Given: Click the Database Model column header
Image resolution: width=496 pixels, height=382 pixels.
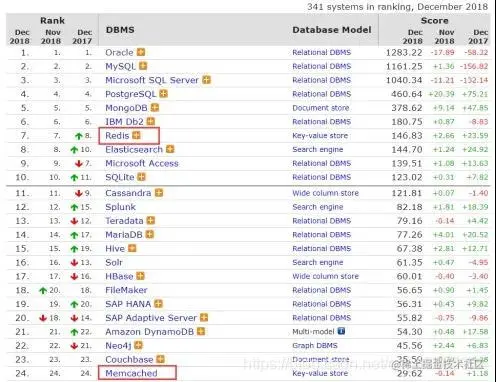Looking at the screenshot, I should pos(332,30).
